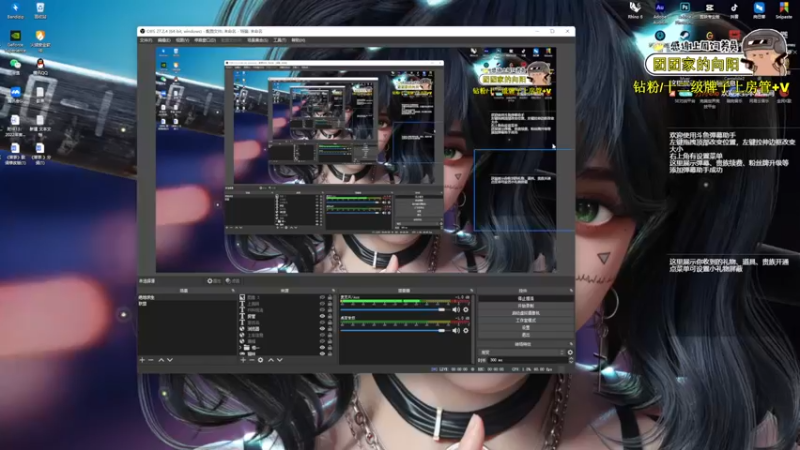Screen dimensions: 800x450
Task: Remove the selected scene with the minus icon
Action: [151, 360]
